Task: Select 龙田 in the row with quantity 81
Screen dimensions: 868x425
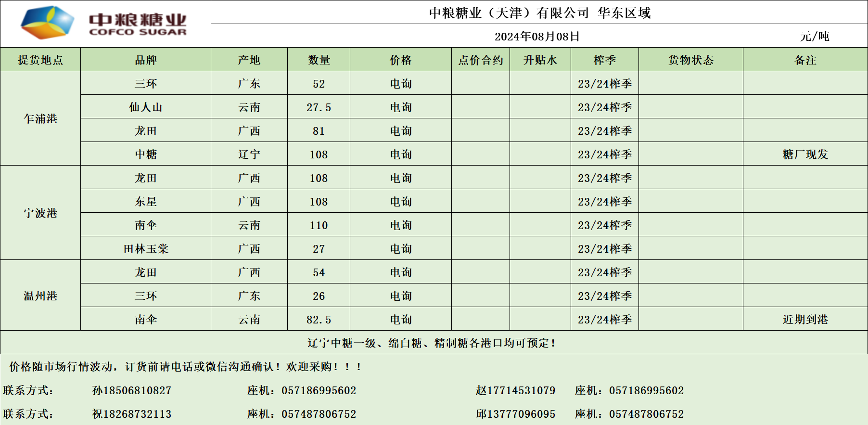Action: click(x=146, y=131)
